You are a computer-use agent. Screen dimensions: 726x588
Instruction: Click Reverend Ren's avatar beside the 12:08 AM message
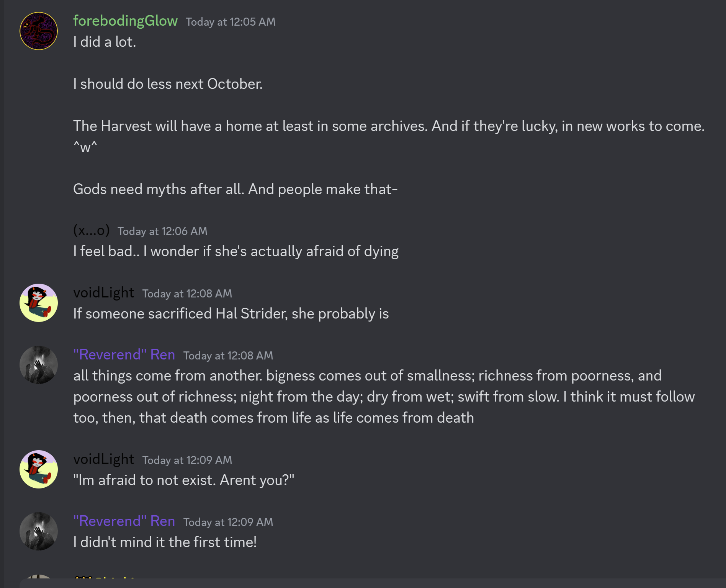[39, 365]
